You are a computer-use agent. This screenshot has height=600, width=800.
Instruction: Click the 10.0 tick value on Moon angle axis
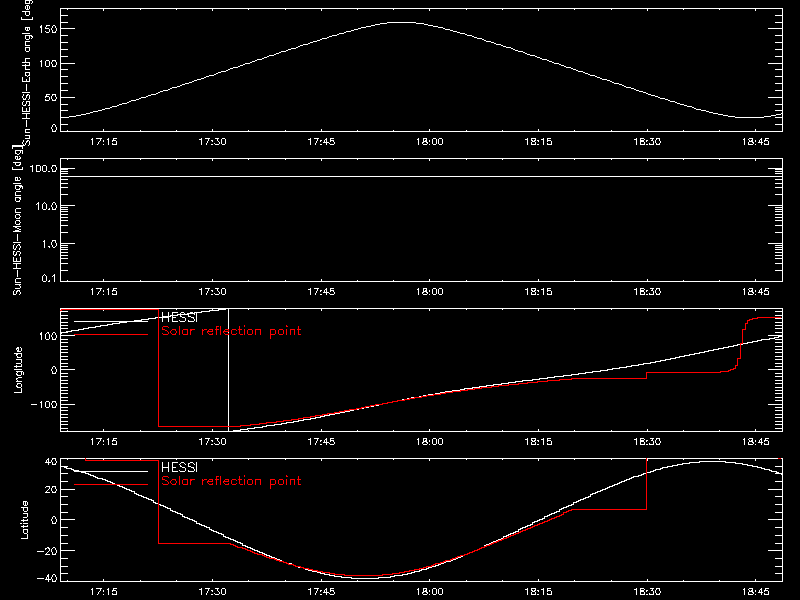(47, 207)
